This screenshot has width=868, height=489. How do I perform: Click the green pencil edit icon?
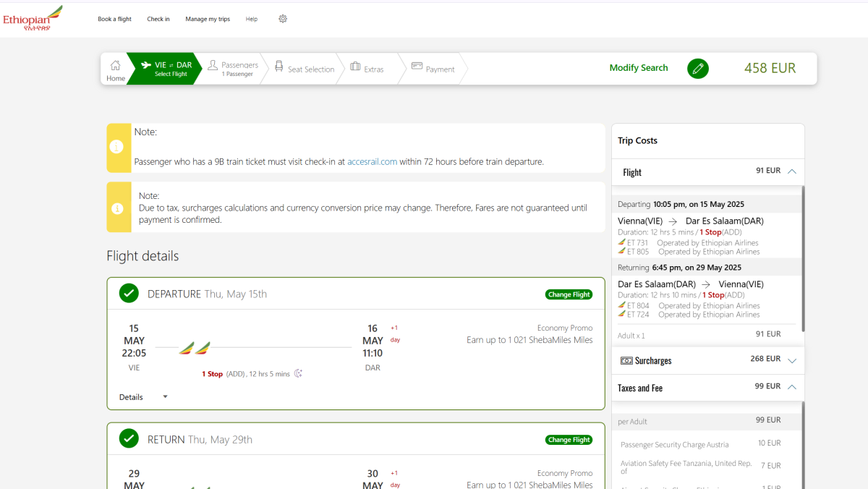(x=697, y=69)
